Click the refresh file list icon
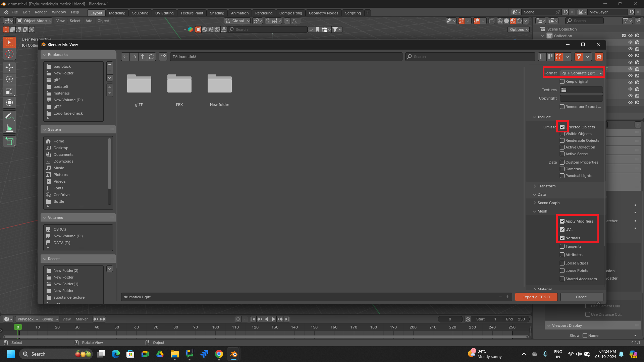The height and width of the screenshot is (362, 644). (x=152, y=57)
